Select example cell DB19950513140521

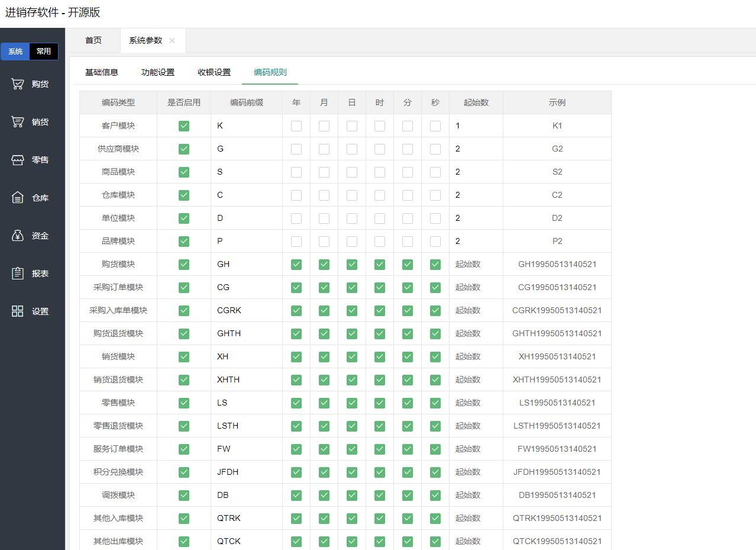click(x=557, y=495)
